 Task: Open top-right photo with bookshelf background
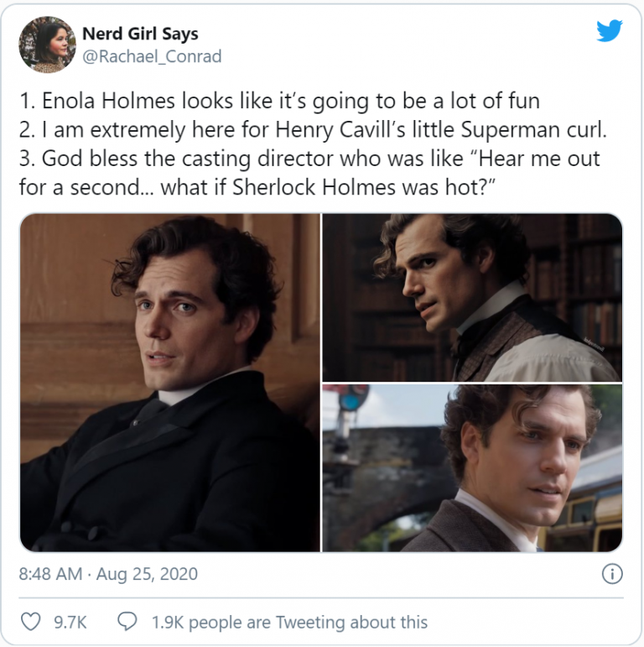click(x=472, y=297)
